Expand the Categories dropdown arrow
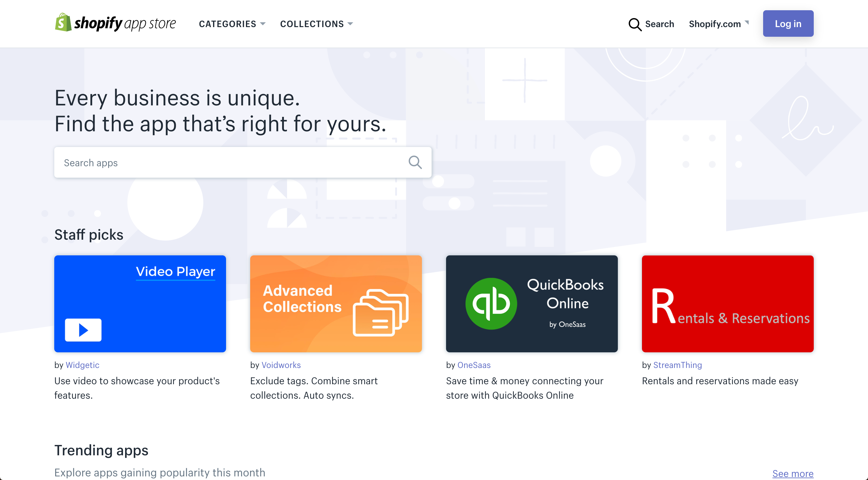The width and height of the screenshot is (868, 480). tap(263, 24)
